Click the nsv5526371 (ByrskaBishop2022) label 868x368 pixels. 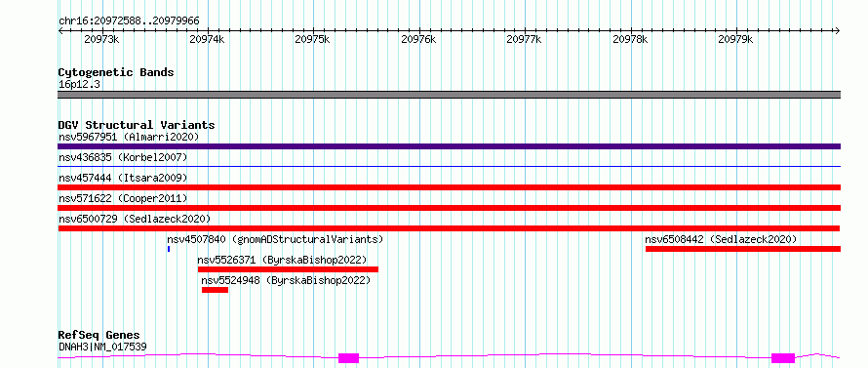tap(282, 260)
